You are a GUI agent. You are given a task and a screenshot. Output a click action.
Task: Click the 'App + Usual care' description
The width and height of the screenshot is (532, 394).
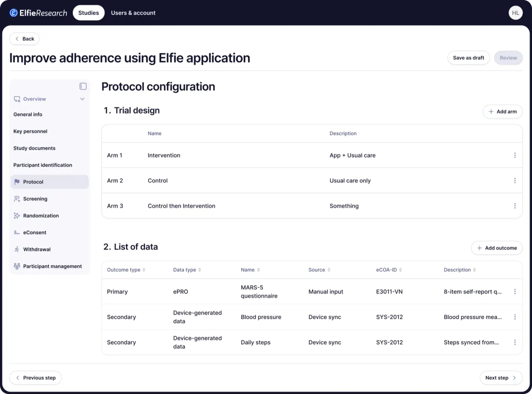(352, 155)
